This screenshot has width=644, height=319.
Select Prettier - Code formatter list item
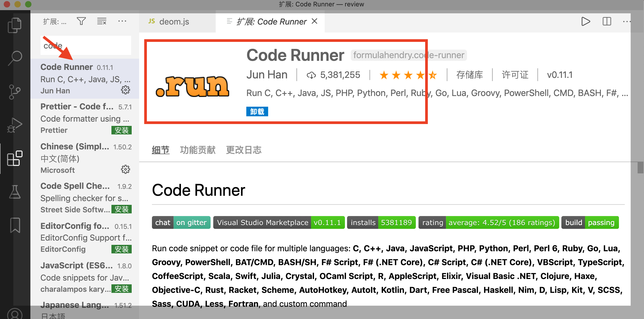click(85, 118)
